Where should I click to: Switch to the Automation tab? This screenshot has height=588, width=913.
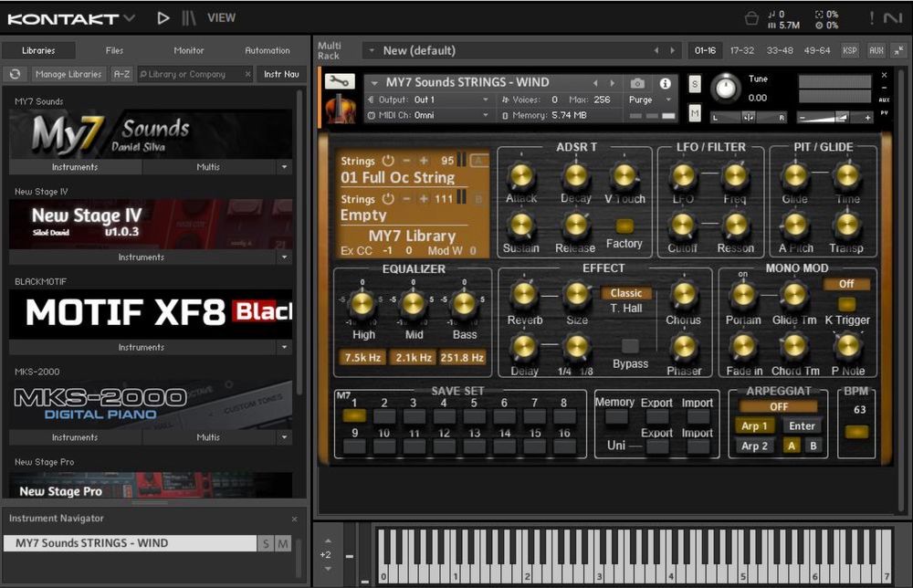click(268, 50)
